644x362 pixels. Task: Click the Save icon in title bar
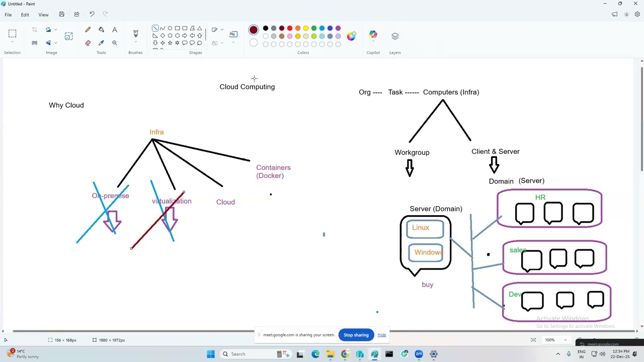pos(61,15)
